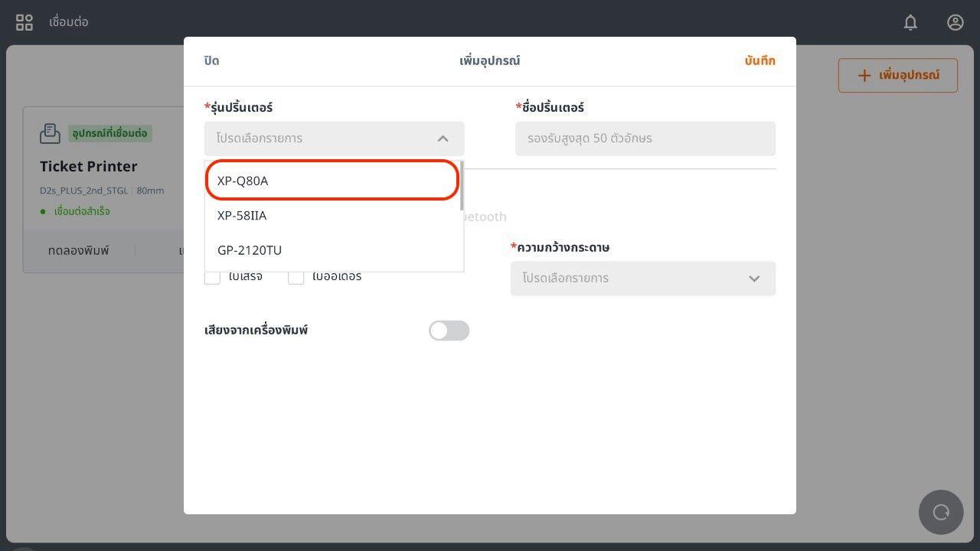This screenshot has width=980, height=551.
Task: Click the Ticket Printer device icon
Action: click(50, 133)
